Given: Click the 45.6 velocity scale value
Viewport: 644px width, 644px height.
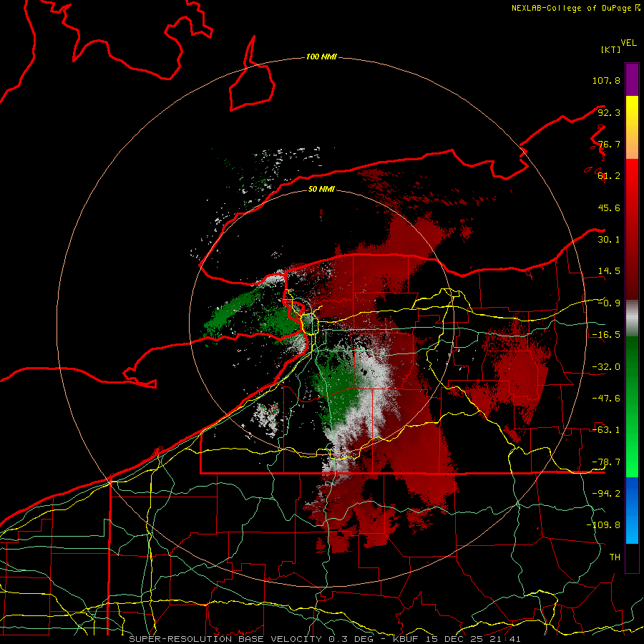Looking at the screenshot, I should [x=609, y=208].
